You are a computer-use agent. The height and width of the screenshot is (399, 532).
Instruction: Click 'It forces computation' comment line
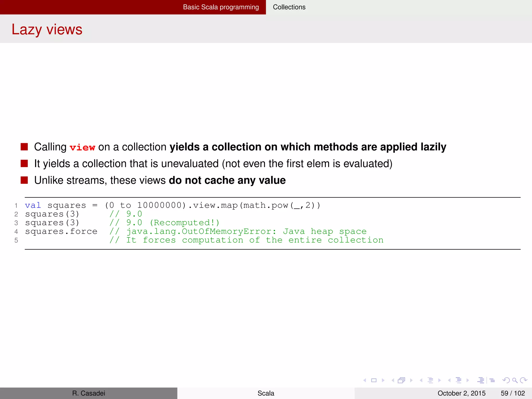(246, 240)
